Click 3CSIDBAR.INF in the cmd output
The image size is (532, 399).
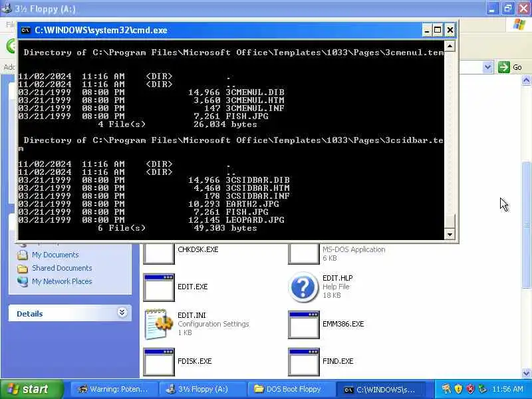(x=258, y=196)
